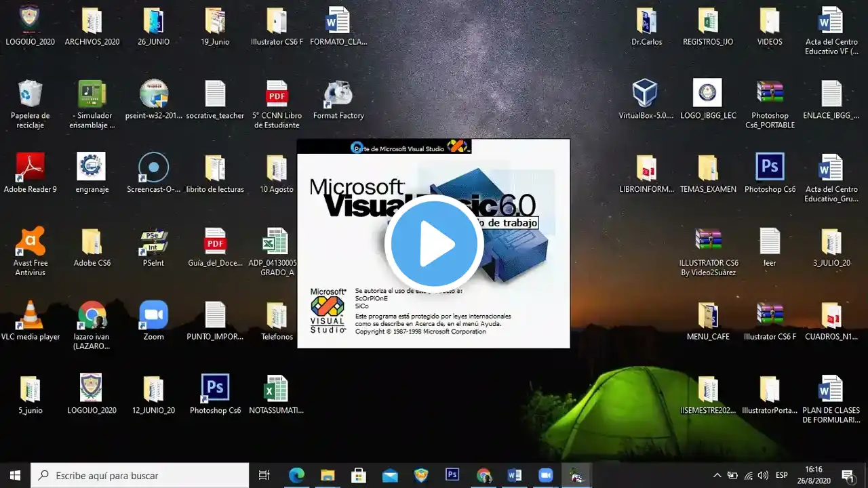The width and height of the screenshot is (868, 488).
Task: Open the leer text file
Action: click(x=770, y=241)
